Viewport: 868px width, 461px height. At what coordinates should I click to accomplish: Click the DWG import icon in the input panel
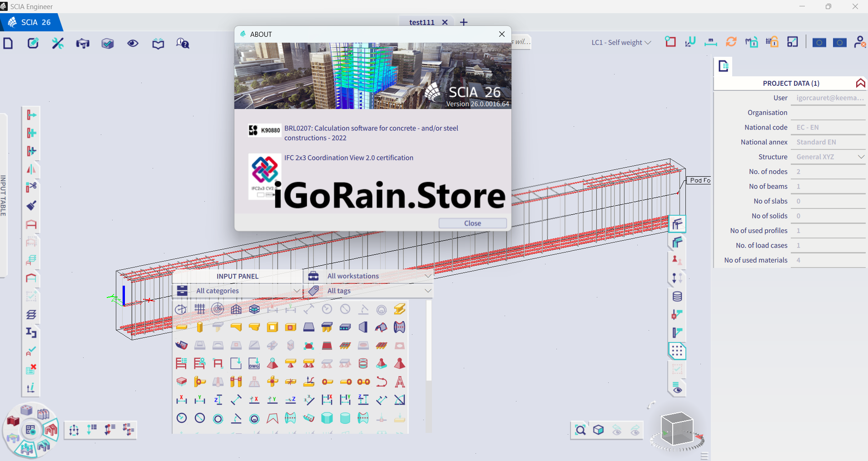pyautogui.click(x=254, y=363)
